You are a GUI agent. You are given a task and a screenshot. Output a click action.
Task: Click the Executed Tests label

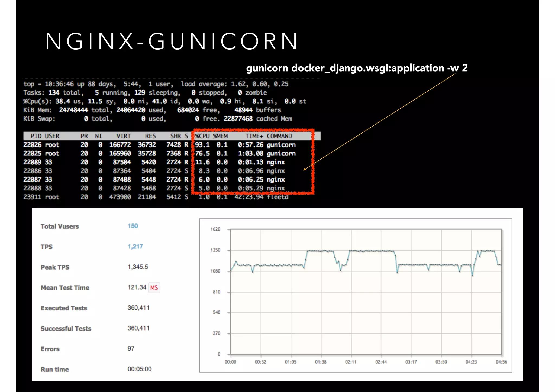point(64,308)
